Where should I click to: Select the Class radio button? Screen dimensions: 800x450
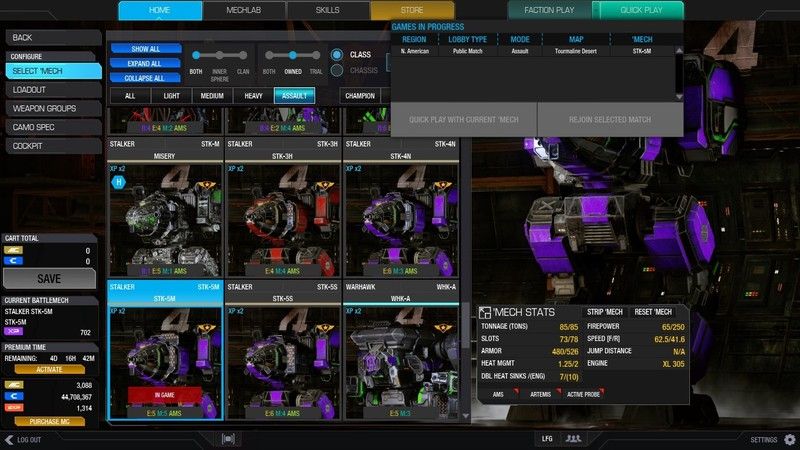pos(337,54)
